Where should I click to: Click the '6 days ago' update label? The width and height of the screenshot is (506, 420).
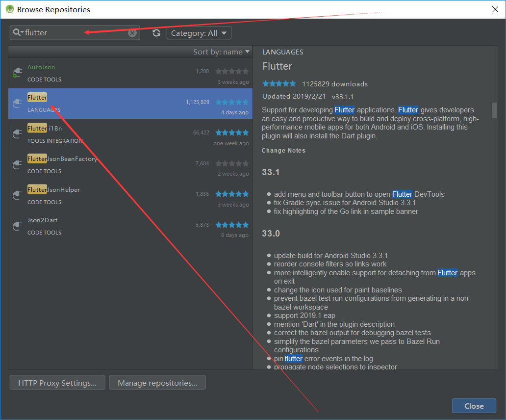[234, 235]
